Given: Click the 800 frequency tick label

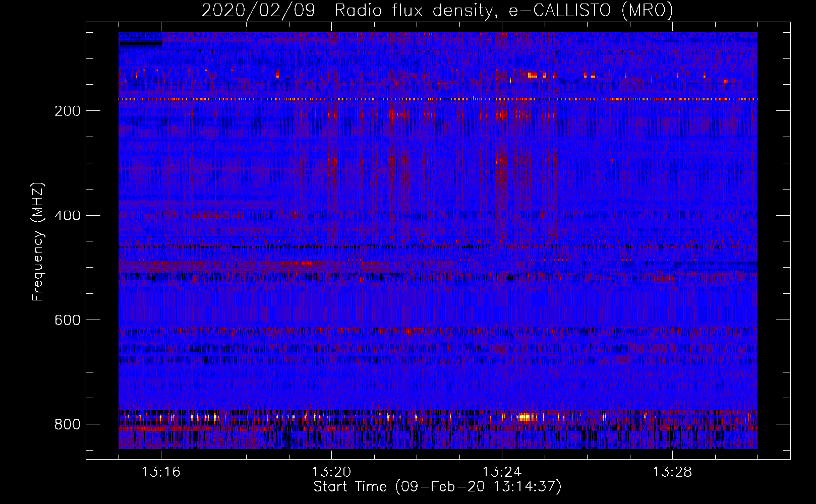Looking at the screenshot, I should (x=68, y=424).
